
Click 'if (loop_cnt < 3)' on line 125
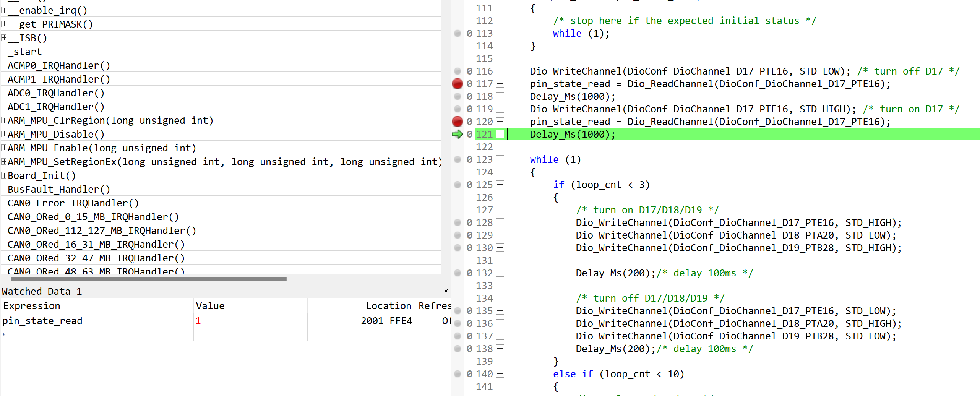pos(601,185)
